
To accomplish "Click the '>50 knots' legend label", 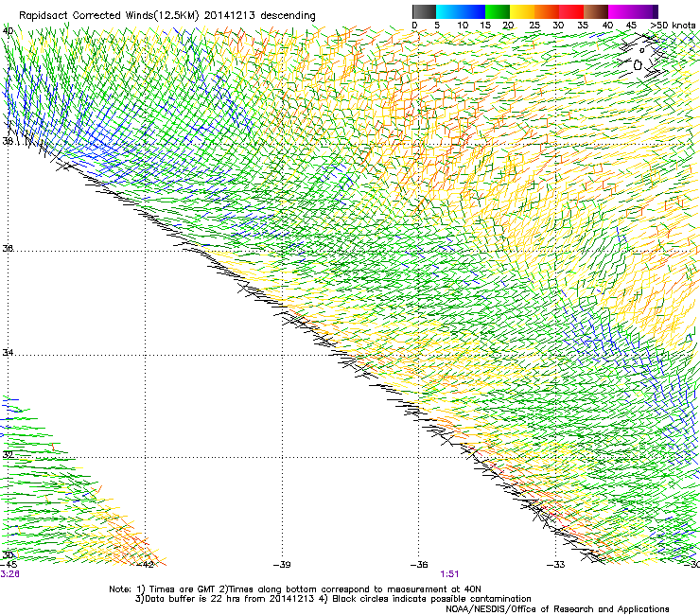I will 673,26.
